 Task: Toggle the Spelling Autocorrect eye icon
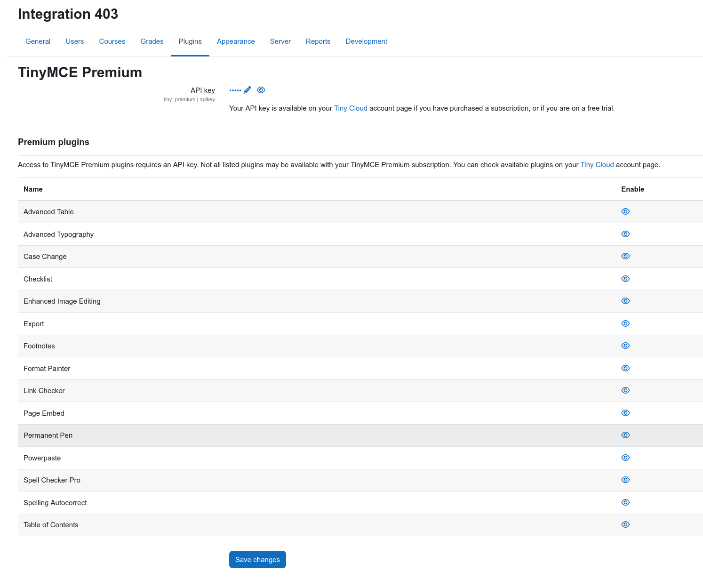[625, 502]
